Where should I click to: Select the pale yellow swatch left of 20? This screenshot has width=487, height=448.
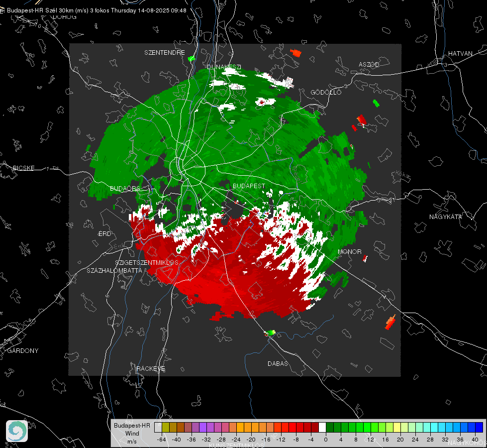[397, 428]
